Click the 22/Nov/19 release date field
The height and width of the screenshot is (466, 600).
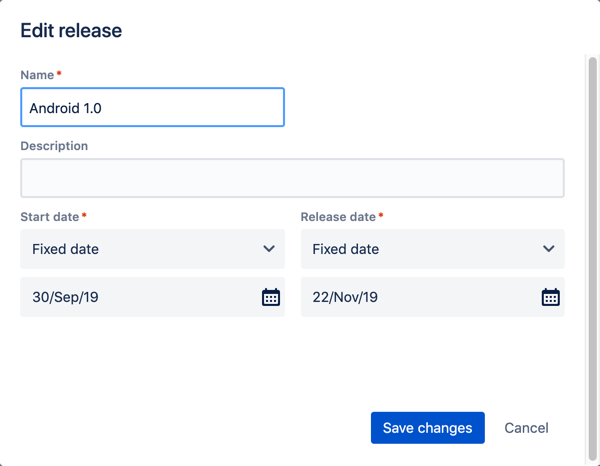click(432, 297)
